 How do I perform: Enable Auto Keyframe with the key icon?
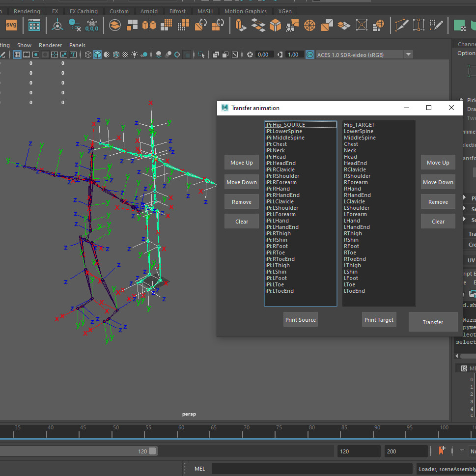441,450
